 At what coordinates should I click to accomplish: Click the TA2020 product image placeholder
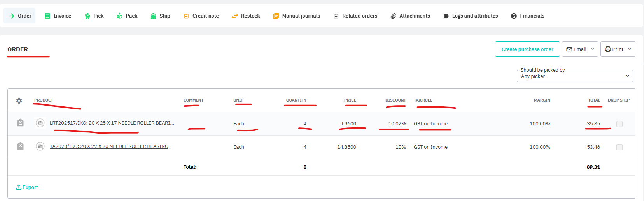pyautogui.click(x=40, y=146)
